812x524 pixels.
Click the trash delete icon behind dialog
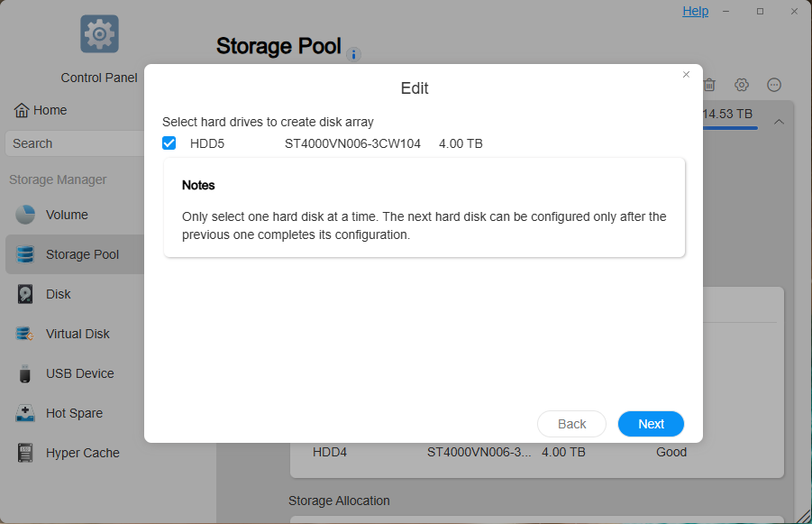[709, 85]
